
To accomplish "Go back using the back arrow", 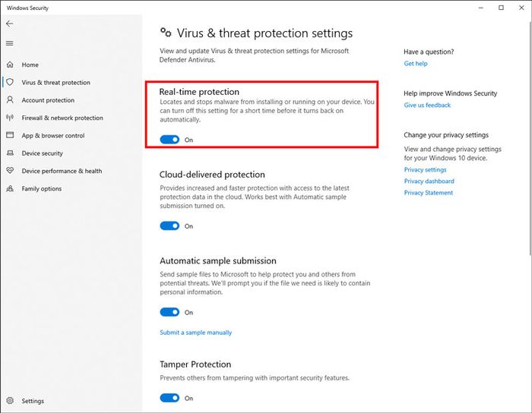I will (9, 24).
